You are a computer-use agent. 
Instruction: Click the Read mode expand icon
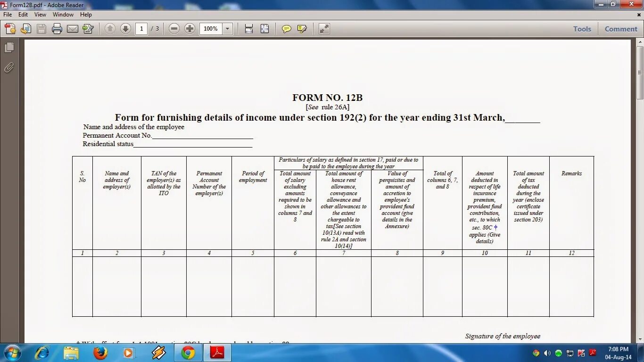click(324, 29)
